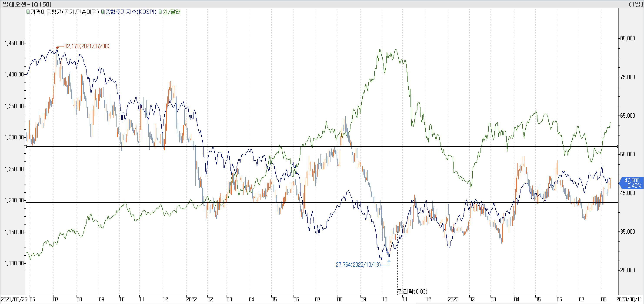Image resolution: width=644 pixels, height=304 pixels.
Task: Click the 2023 year label on time axis
Action: [x=453, y=299]
